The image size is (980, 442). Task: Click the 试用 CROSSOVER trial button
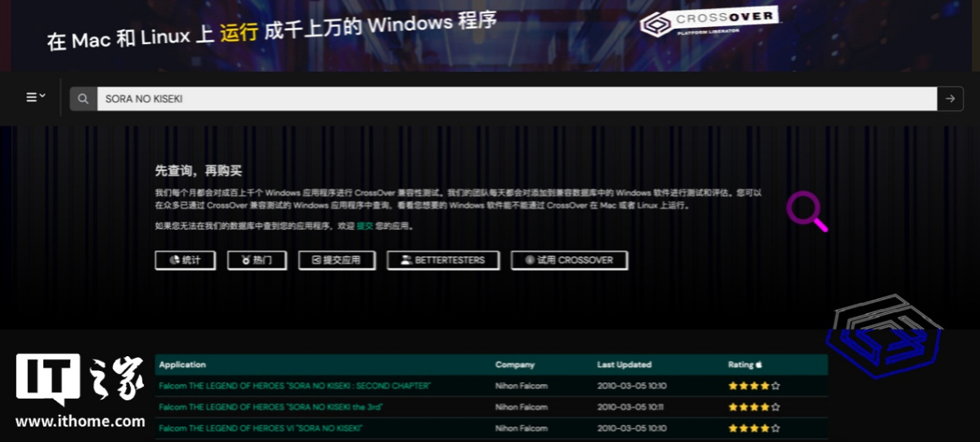click(x=569, y=260)
